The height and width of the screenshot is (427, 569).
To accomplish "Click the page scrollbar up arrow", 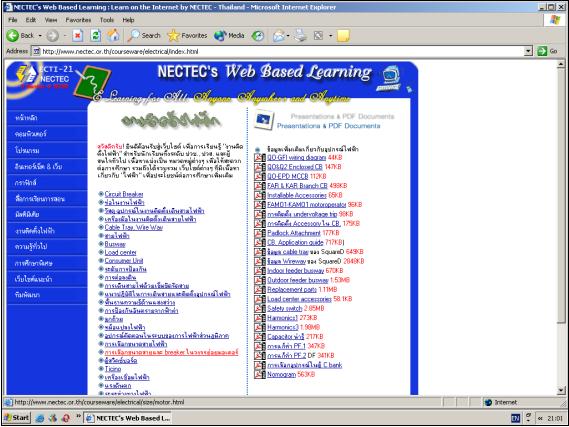I will pyautogui.click(x=561, y=64).
